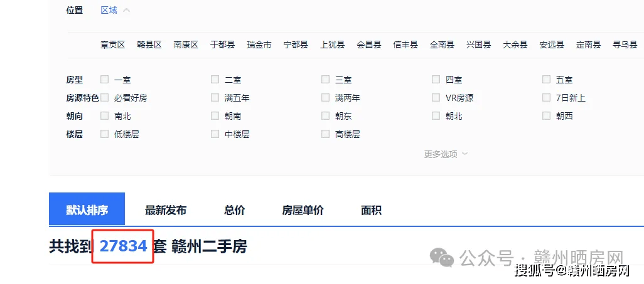Viewport: 644px width, 284px height.
Task: Select the 高楼层 floor checkbox
Action: click(326, 134)
